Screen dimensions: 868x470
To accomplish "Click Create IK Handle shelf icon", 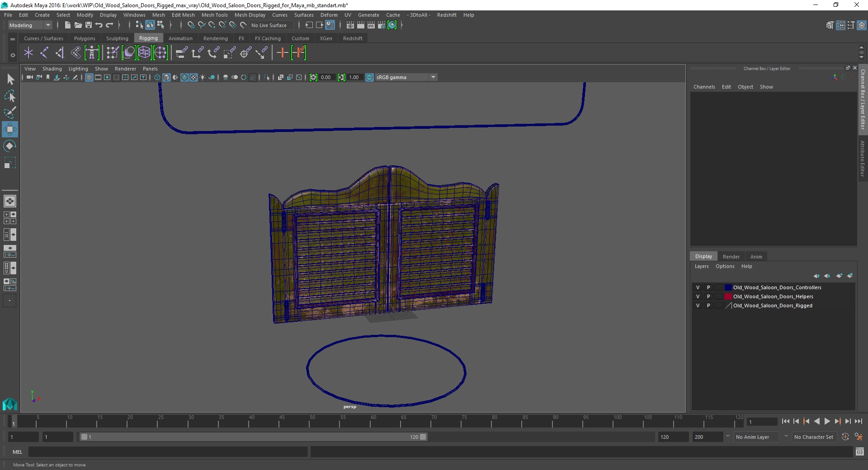I will [x=60, y=53].
